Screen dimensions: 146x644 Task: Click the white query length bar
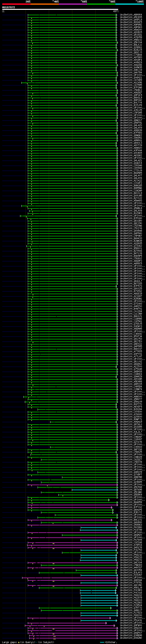point(60,10)
